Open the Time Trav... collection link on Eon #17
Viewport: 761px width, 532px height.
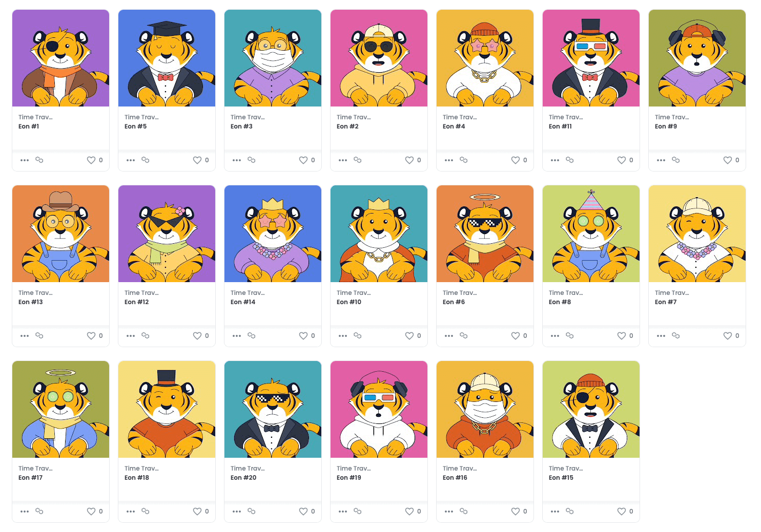pyautogui.click(x=35, y=469)
